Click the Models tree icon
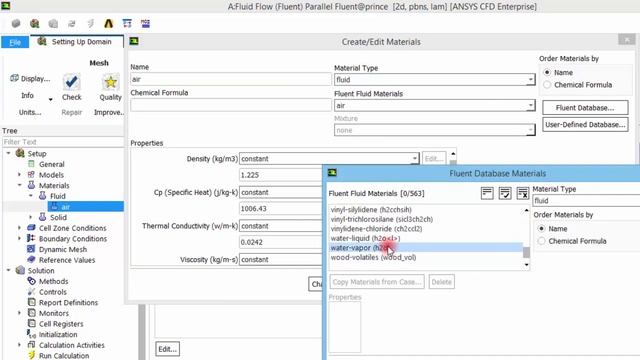This screenshot has width=640, height=360. pos(31,175)
